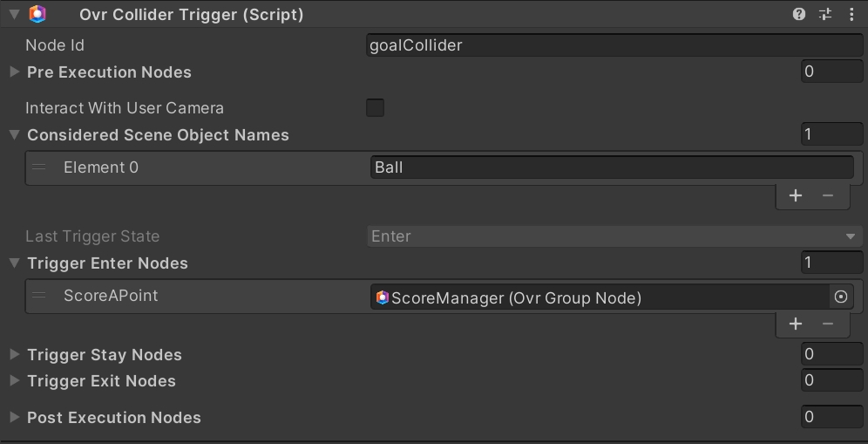Open the component presets icon
The width and height of the screenshot is (868, 444).
pyautogui.click(x=825, y=14)
